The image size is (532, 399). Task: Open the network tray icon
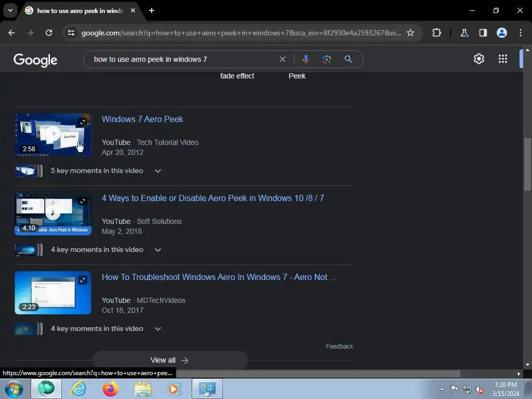click(x=467, y=389)
